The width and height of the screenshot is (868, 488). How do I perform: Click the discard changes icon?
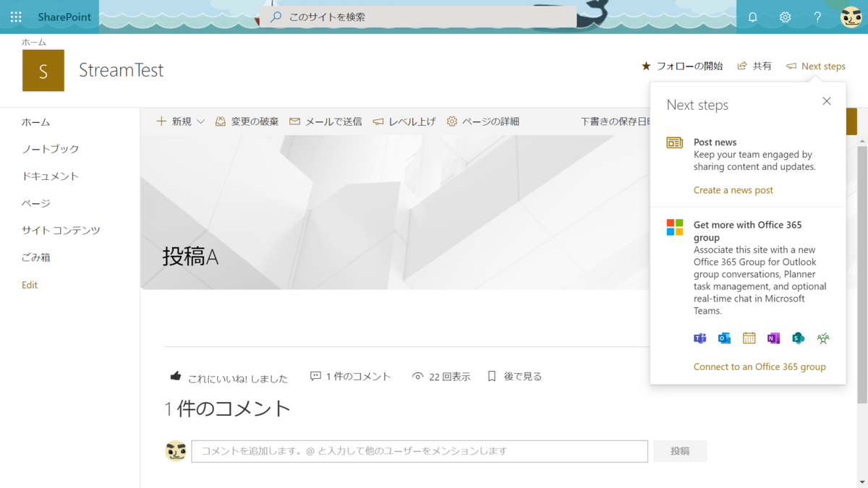coord(221,121)
